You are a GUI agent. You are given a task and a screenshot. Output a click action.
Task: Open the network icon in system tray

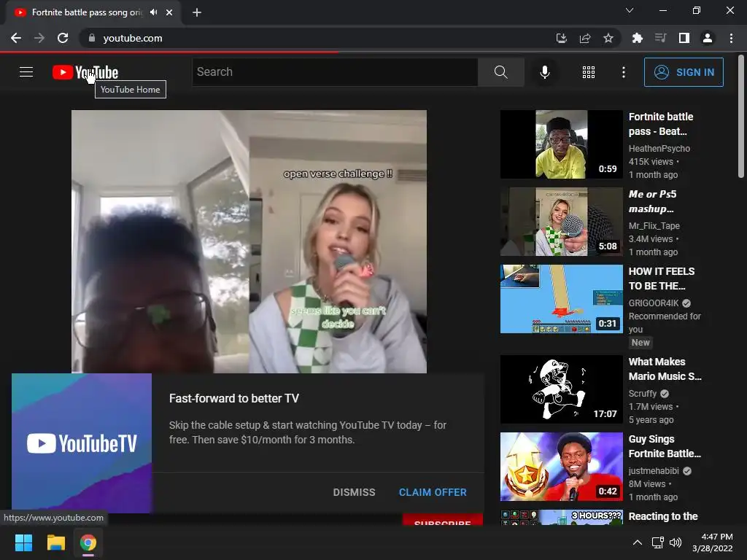click(658, 542)
